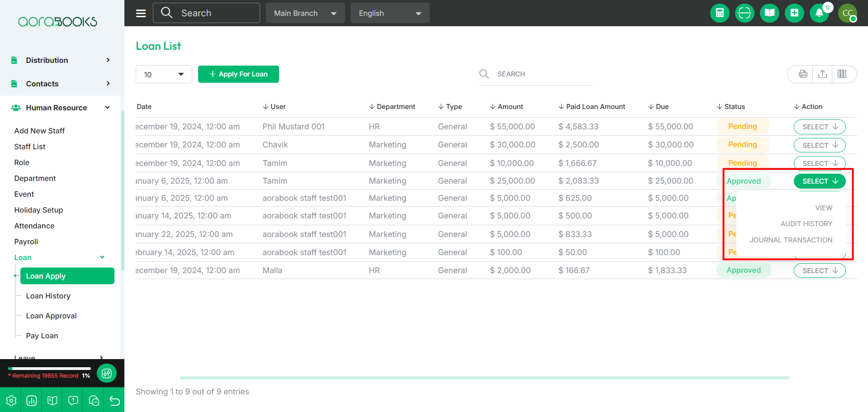Export the loan list via upload icon
Viewport: 868px width, 412px height.
[823, 74]
